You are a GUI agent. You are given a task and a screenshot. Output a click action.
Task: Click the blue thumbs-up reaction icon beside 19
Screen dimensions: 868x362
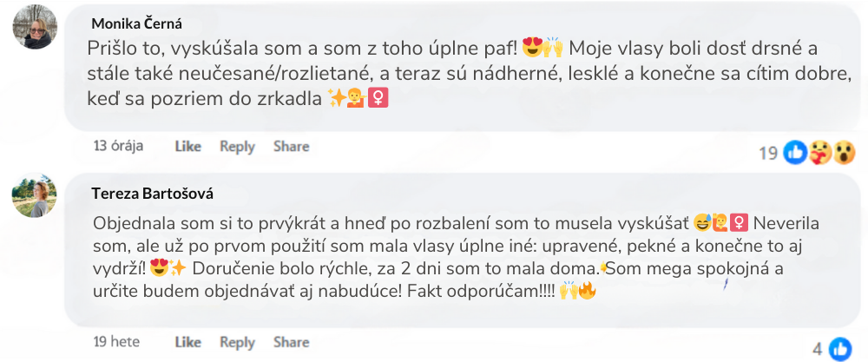[x=795, y=153]
